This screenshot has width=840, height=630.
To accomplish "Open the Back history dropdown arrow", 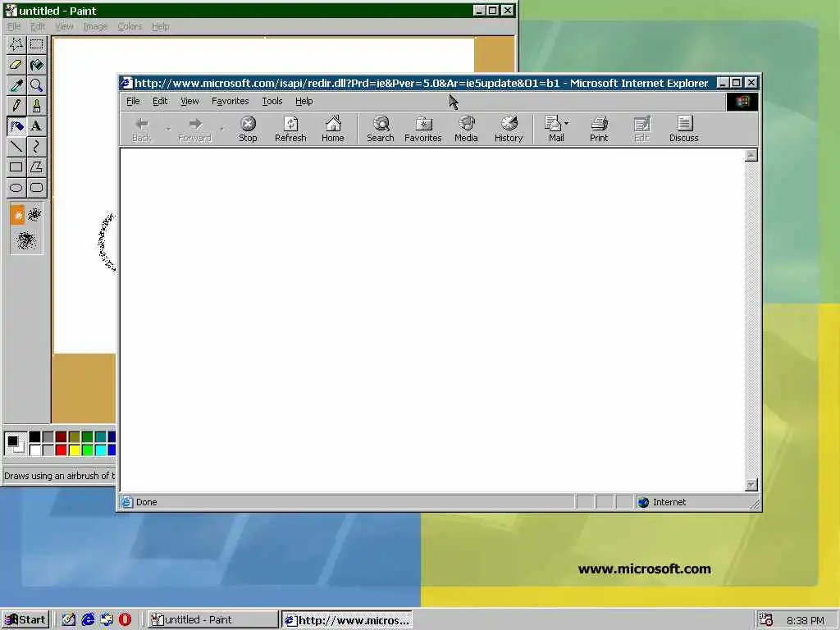I will click(168, 129).
